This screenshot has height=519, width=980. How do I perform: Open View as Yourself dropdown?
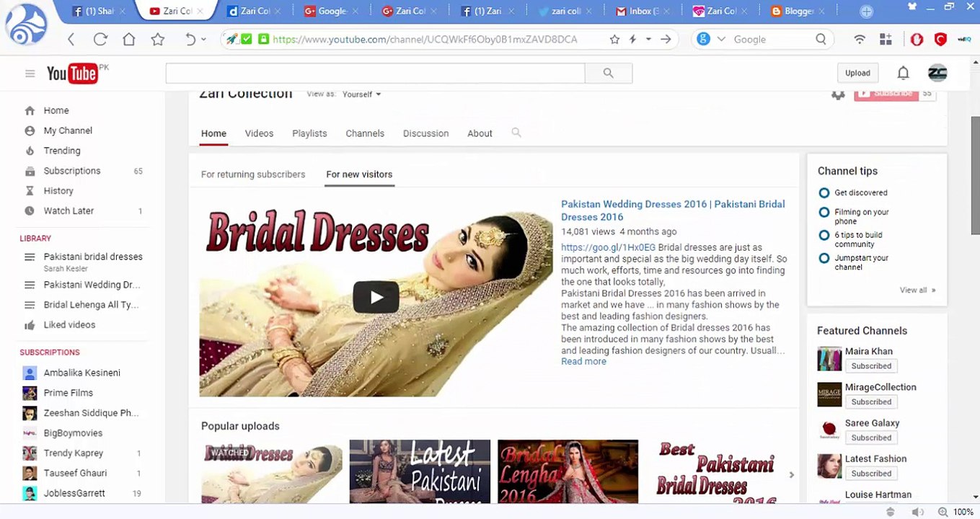[x=361, y=94]
